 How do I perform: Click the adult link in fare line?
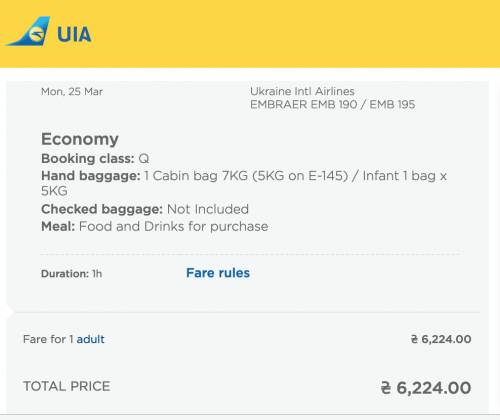click(90, 339)
